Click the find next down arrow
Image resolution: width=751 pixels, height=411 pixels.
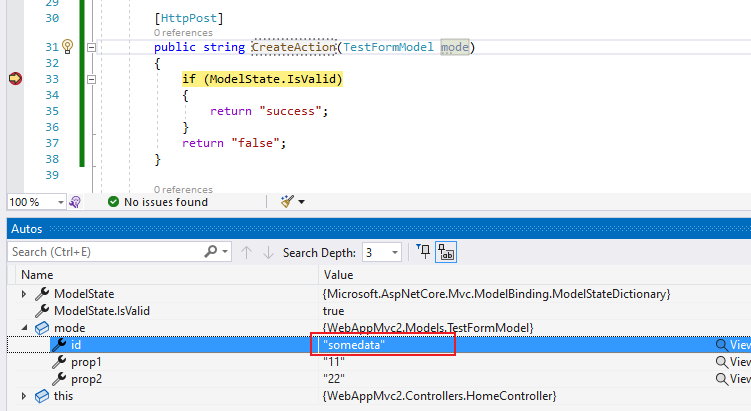click(268, 252)
